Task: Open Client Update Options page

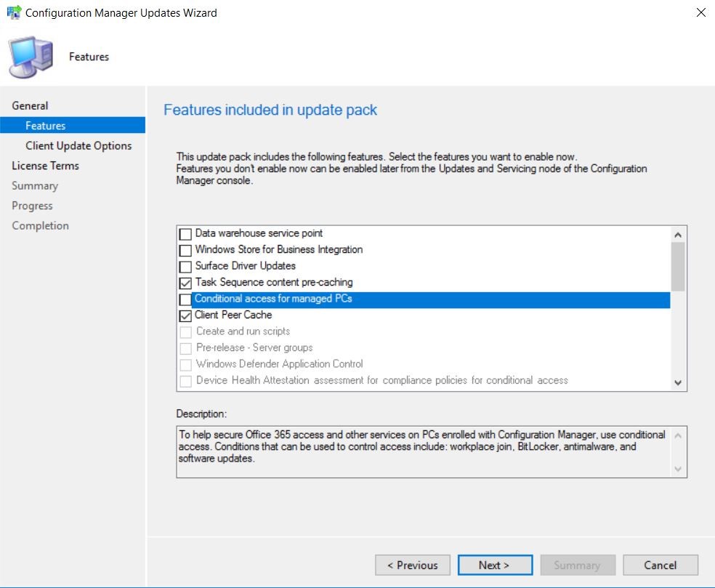Action: click(79, 145)
